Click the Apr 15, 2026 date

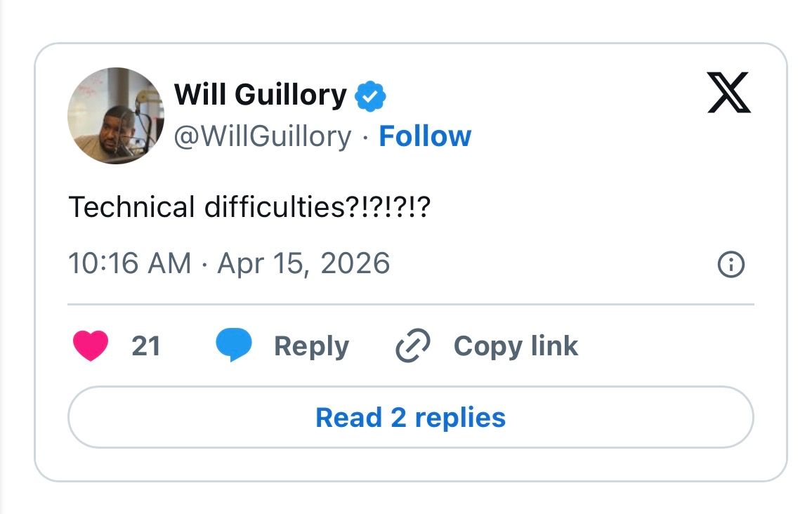coord(303,264)
